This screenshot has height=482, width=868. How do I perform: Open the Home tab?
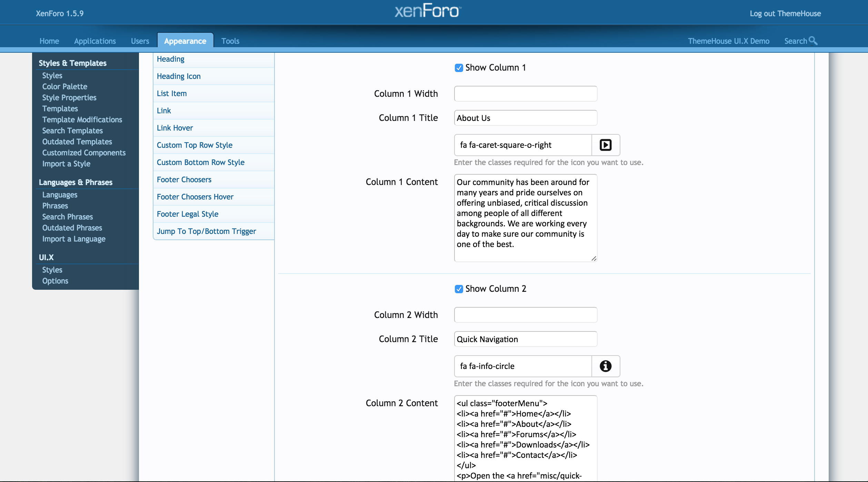(x=49, y=41)
